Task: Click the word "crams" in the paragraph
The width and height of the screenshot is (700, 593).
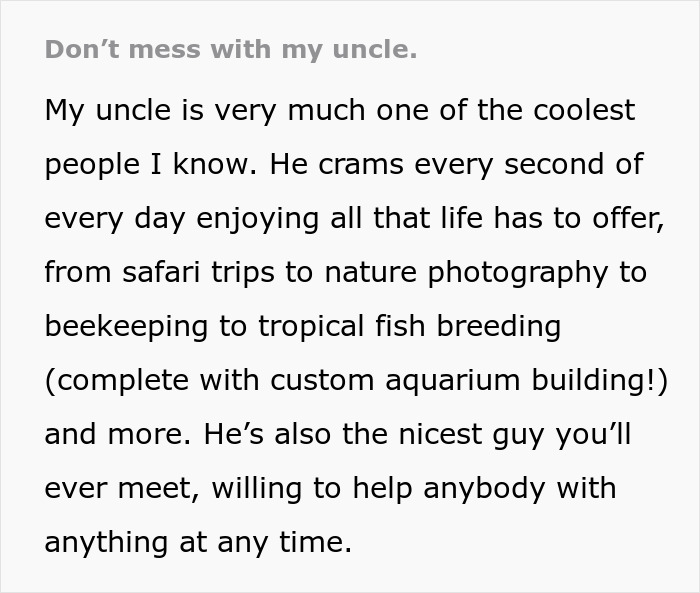Action: pos(361,164)
